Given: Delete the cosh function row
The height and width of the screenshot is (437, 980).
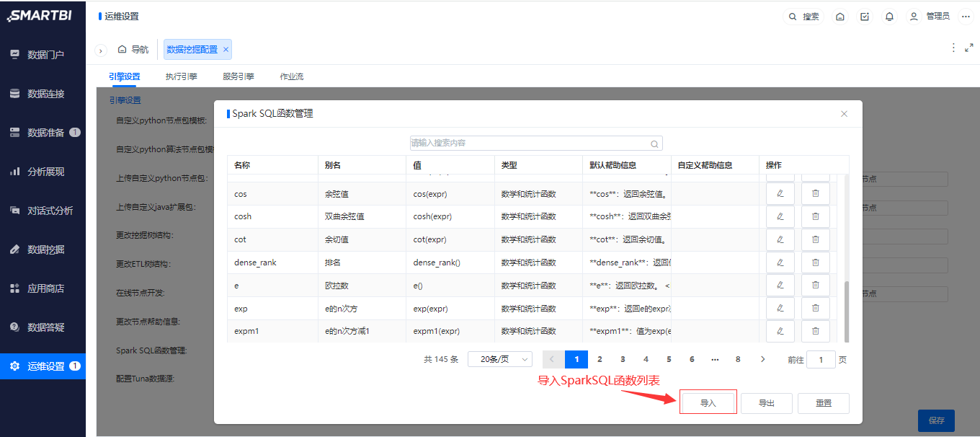Looking at the screenshot, I should (816, 216).
